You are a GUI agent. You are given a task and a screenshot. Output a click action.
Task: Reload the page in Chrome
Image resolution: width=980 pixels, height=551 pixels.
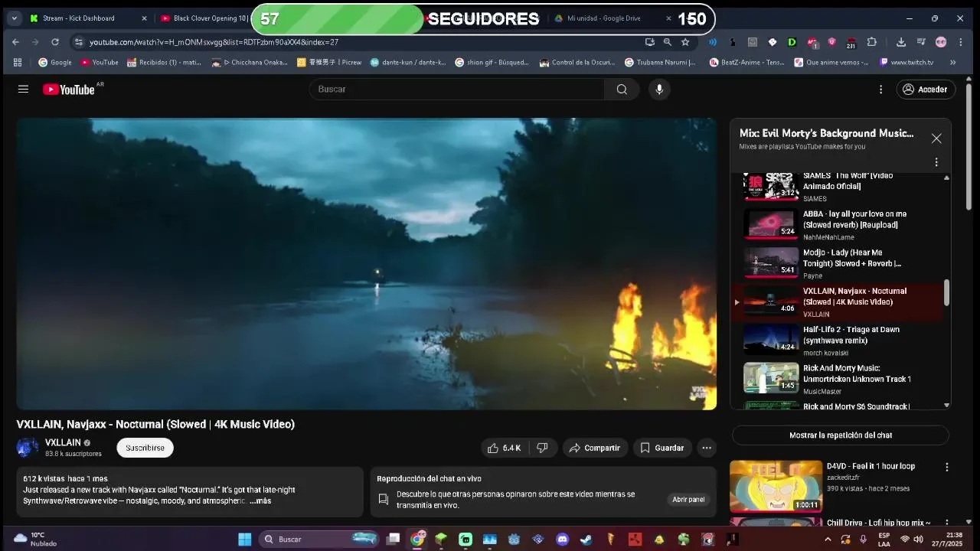pos(55,42)
